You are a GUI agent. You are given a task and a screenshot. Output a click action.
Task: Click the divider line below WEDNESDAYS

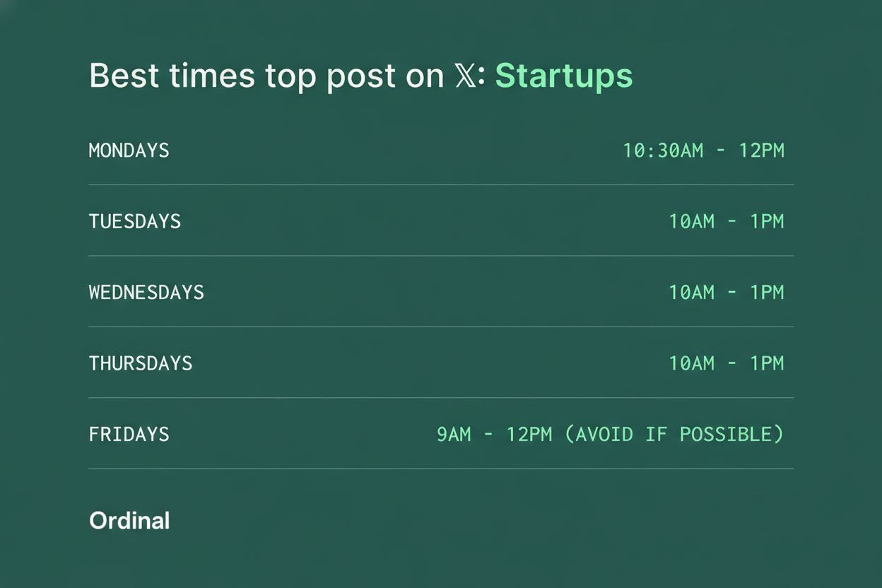pos(441,327)
